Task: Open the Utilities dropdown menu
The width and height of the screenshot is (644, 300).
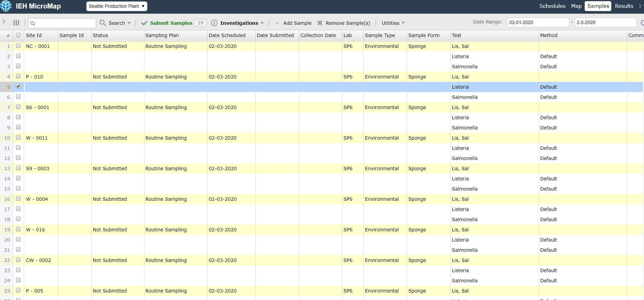Action: [393, 23]
